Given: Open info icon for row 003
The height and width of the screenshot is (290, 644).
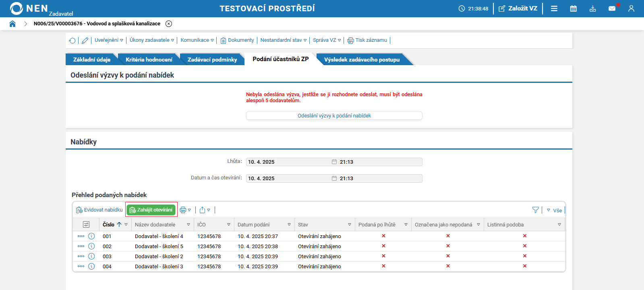Looking at the screenshot, I should [91, 256].
